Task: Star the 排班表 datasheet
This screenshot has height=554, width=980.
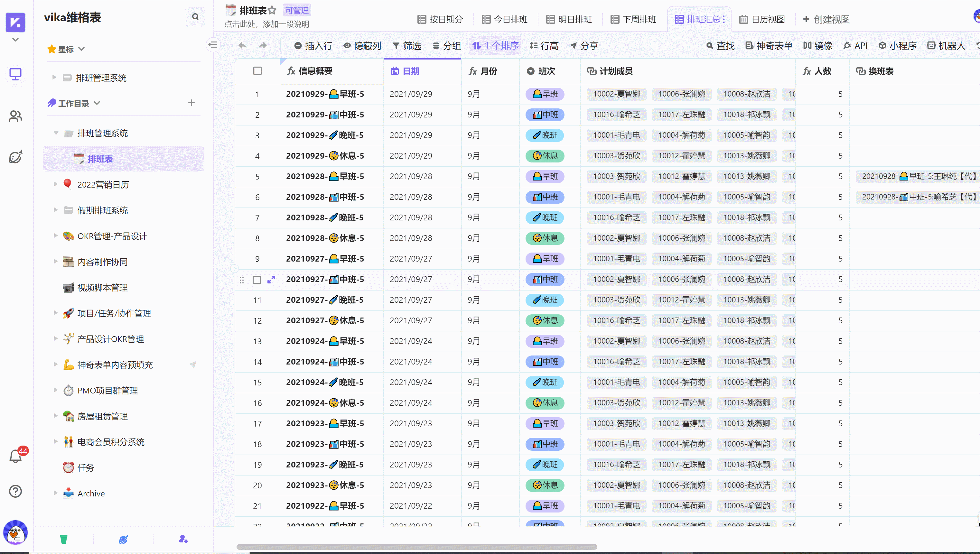Action: 272,10
